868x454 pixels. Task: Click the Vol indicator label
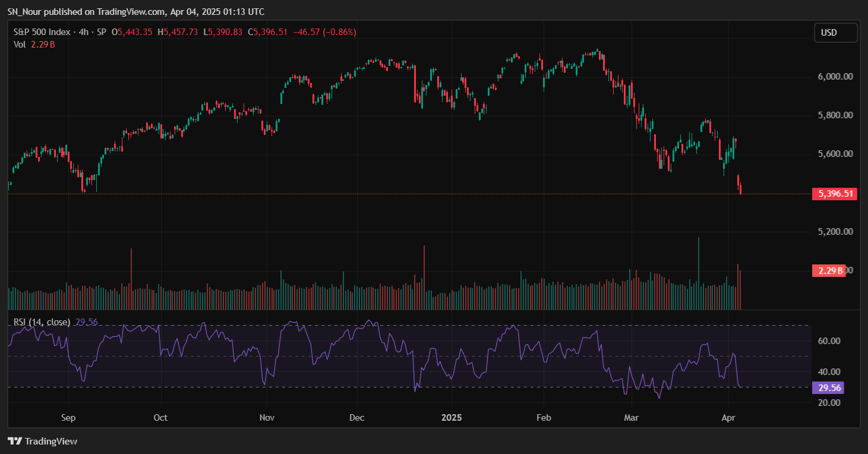(20, 44)
